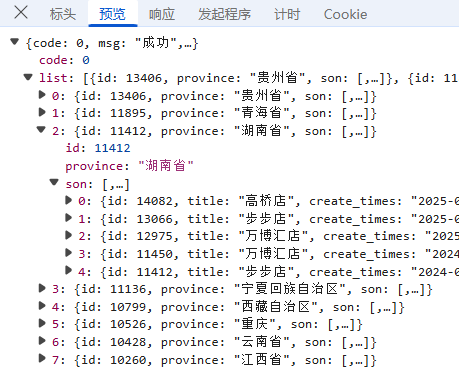Screen dimensions: 459x370
Task: Close the request details panel
Action: 21,13
